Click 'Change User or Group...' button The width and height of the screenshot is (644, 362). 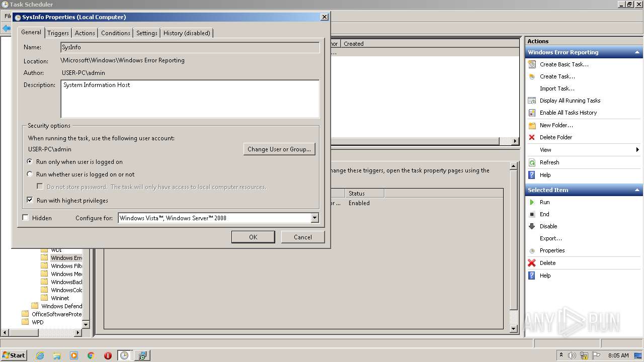[x=279, y=149]
